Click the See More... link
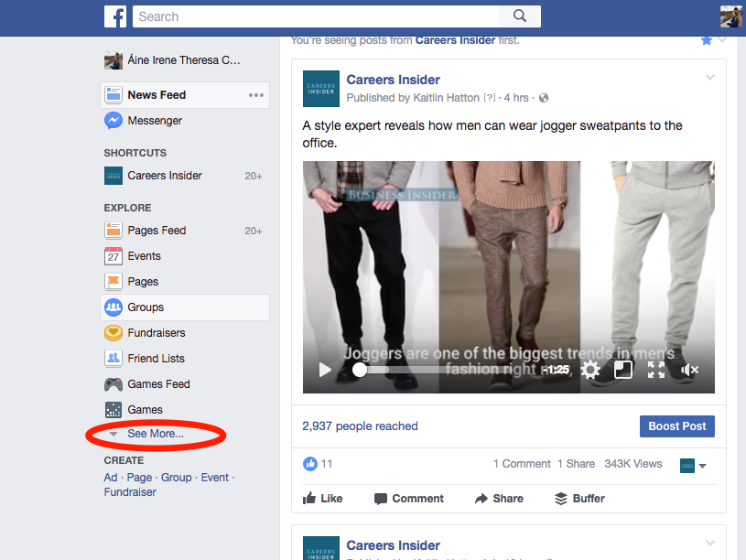Image resolution: width=746 pixels, height=560 pixels. pyautogui.click(x=155, y=434)
